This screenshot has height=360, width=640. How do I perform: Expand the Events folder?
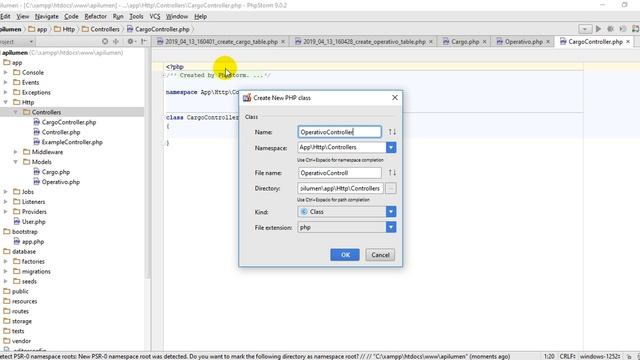point(6,82)
